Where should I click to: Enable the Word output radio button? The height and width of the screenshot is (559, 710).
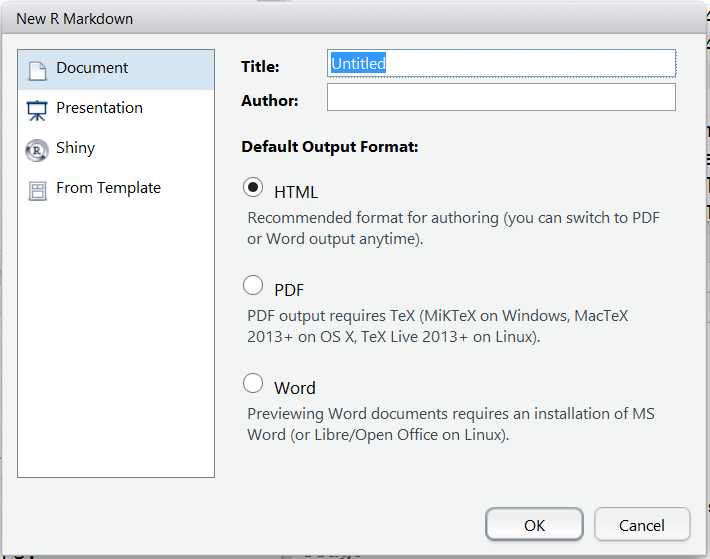click(254, 385)
